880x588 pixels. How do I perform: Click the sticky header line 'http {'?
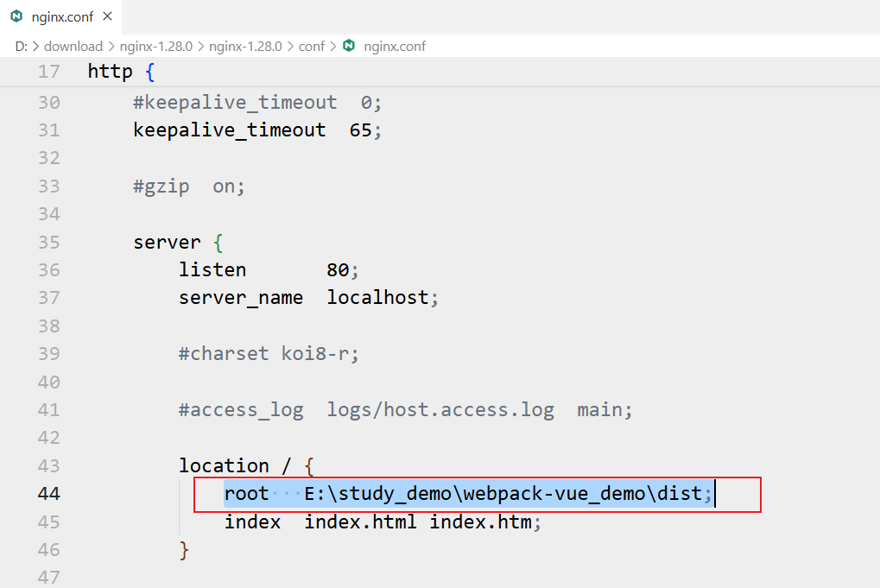coord(121,72)
